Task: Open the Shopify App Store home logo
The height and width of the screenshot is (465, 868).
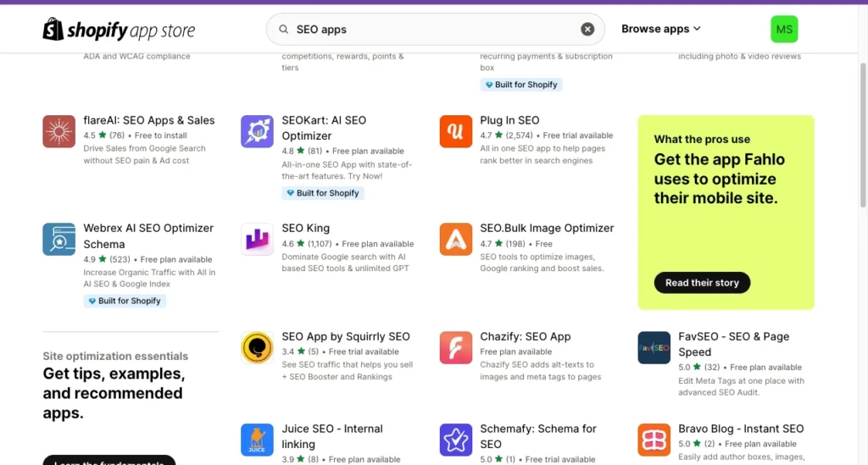Action: point(119,30)
